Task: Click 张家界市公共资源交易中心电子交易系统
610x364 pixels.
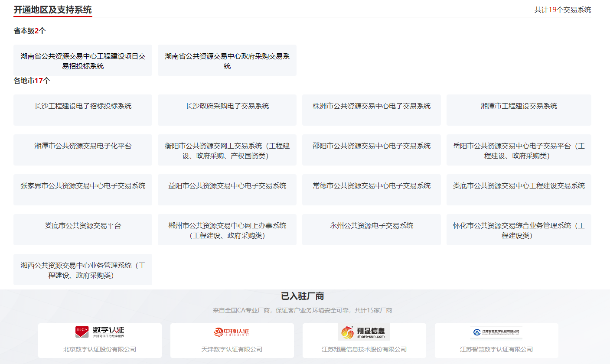Action: pos(83,190)
